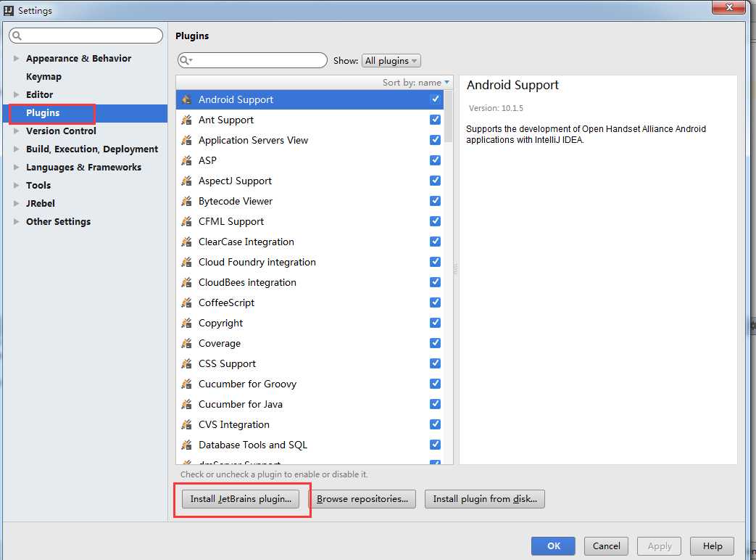This screenshot has width=756, height=560.
Task: Click the magnifier icon in the plugins search
Action: point(185,60)
